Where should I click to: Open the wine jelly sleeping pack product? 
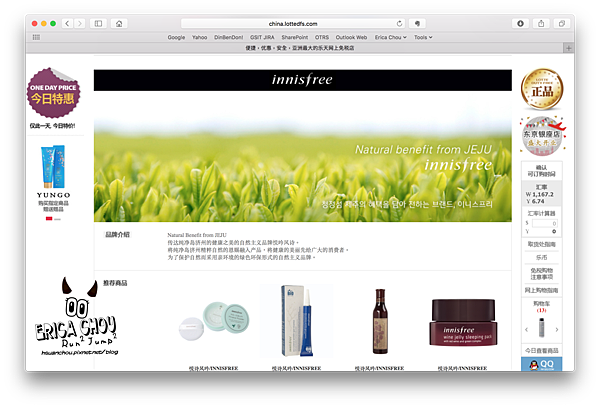pyautogui.click(x=463, y=322)
